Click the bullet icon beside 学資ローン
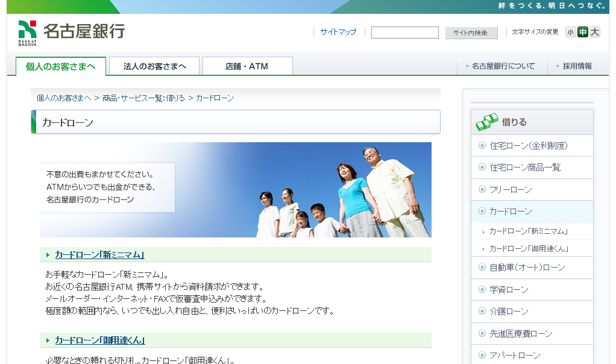The width and height of the screenshot is (616, 364). click(x=482, y=289)
